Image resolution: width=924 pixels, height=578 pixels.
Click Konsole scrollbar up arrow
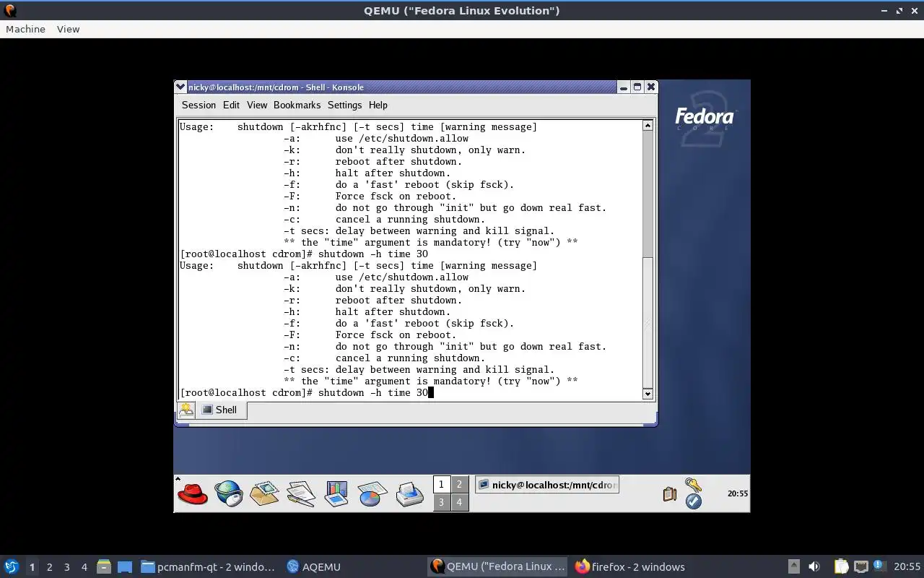pyautogui.click(x=648, y=126)
